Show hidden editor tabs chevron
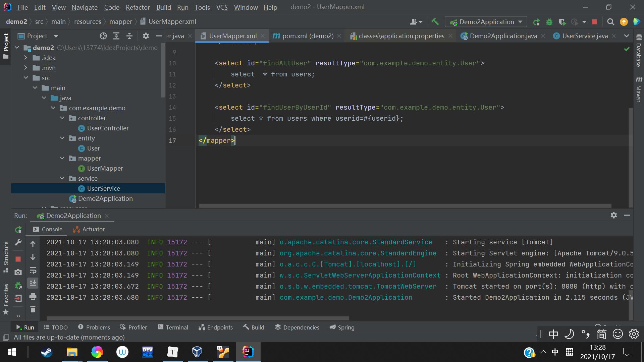This screenshot has height=362, width=644. click(626, 36)
